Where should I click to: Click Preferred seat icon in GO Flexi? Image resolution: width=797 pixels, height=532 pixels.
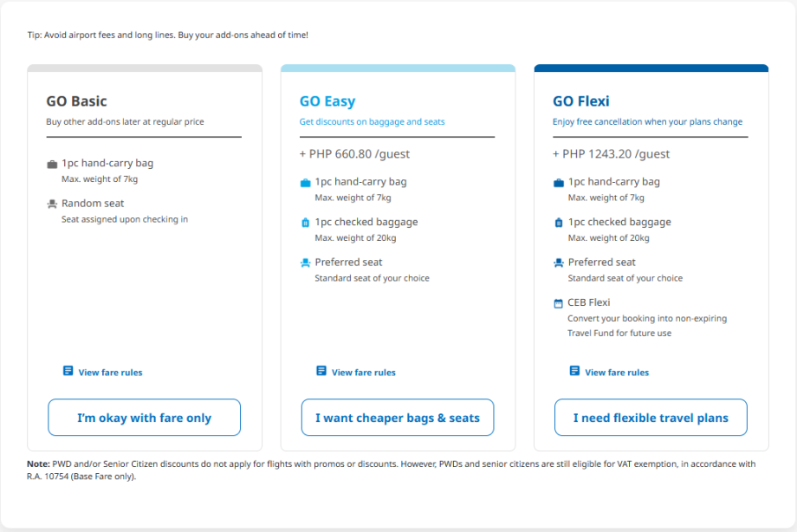coord(559,263)
